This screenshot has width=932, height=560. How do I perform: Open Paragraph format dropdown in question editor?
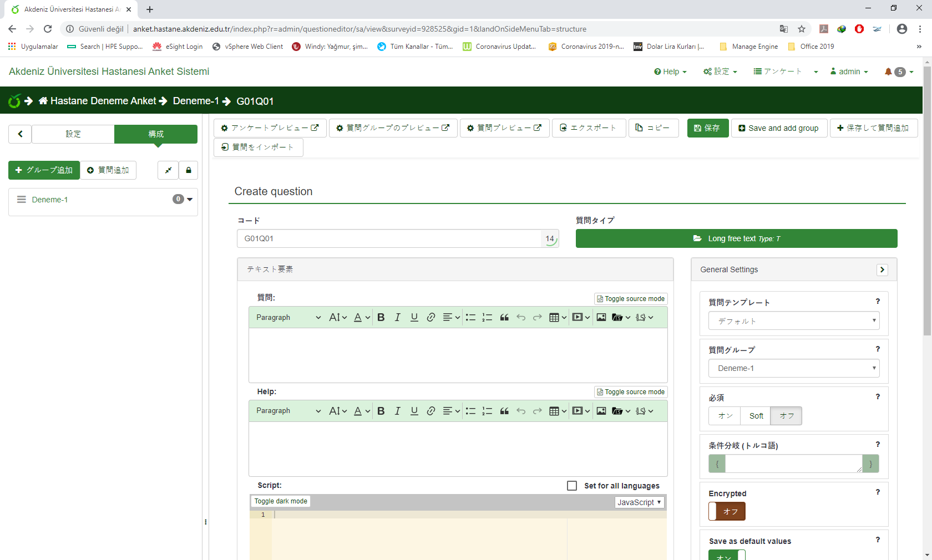(288, 317)
